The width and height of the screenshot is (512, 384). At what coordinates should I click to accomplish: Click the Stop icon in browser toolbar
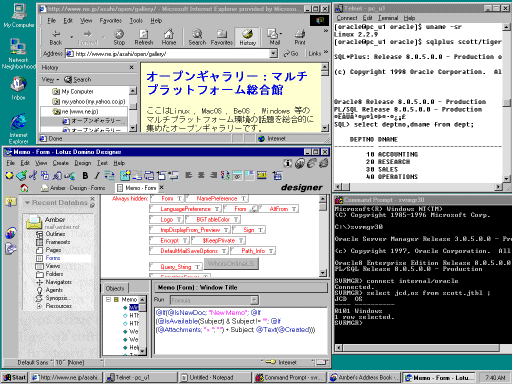119,37
